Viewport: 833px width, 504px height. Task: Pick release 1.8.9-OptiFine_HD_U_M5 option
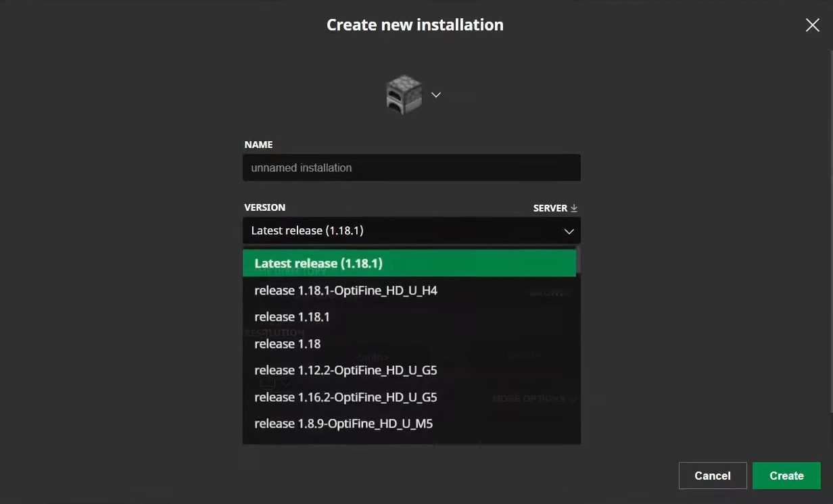343,424
